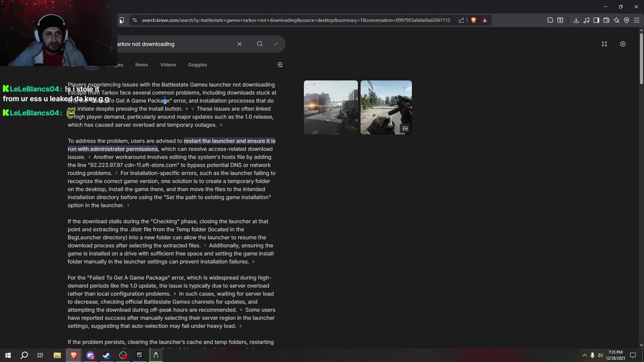Switch to the Videos tab
This screenshot has width=644, height=362.
(x=168, y=64)
